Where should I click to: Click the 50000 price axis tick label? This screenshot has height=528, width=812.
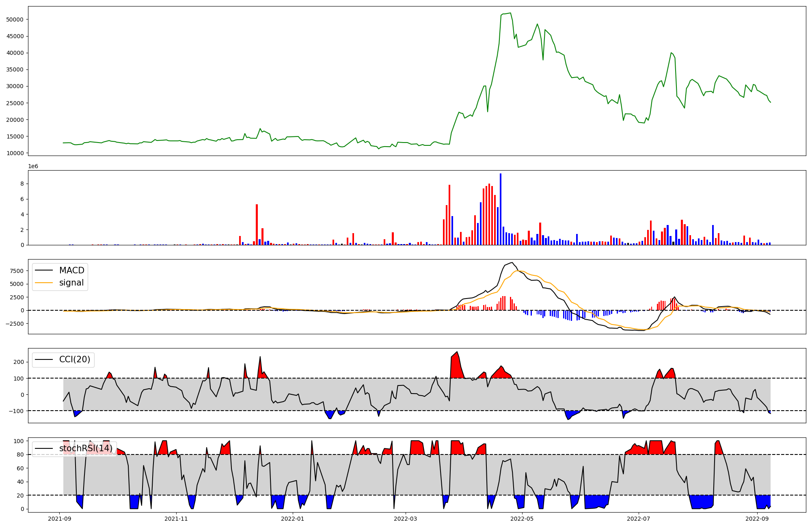click(15, 19)
